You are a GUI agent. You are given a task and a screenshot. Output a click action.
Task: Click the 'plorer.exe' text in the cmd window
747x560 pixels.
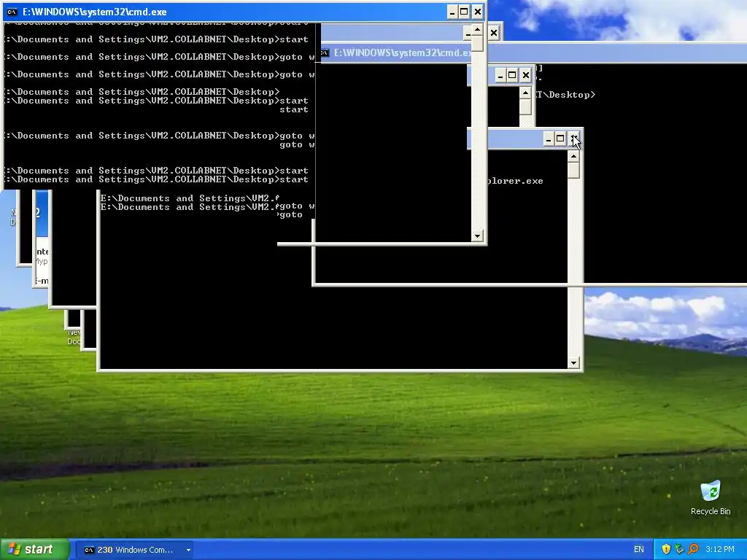click(515, 181)
